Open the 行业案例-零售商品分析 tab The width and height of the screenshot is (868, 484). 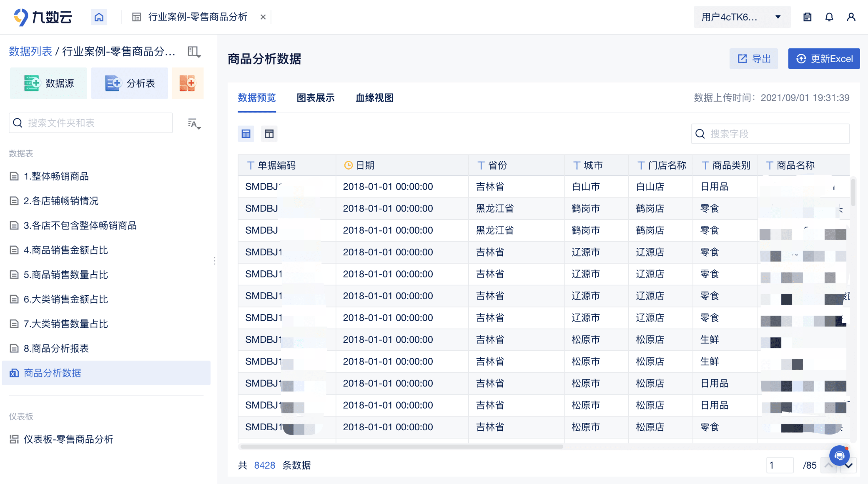(197, 17)
